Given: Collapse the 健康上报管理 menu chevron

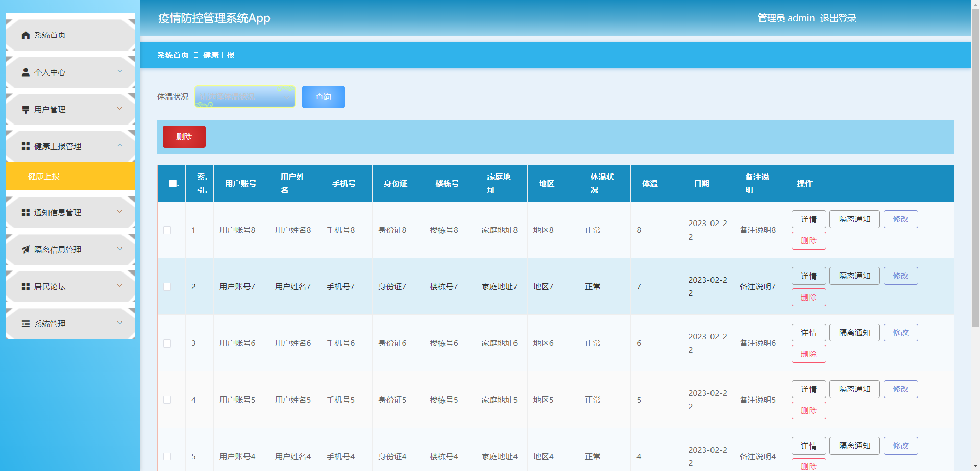Looking at the screenshot, I should pos(120,145).
